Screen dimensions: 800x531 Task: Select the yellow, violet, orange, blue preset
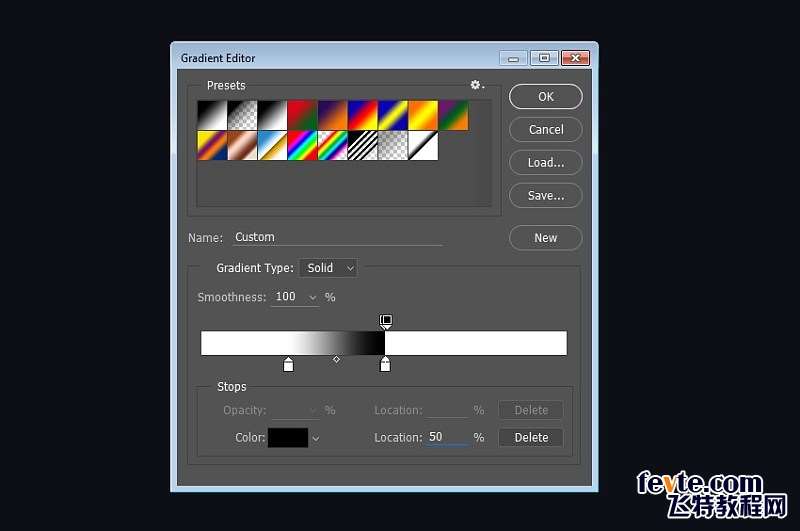tap(212, 145)
